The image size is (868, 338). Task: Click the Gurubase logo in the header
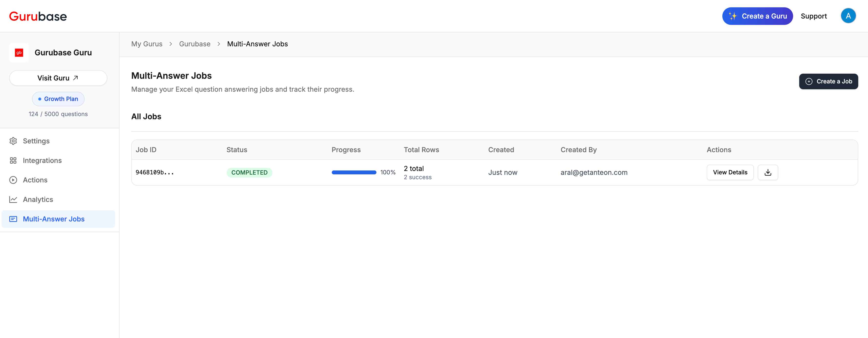(x=38, y=16)
